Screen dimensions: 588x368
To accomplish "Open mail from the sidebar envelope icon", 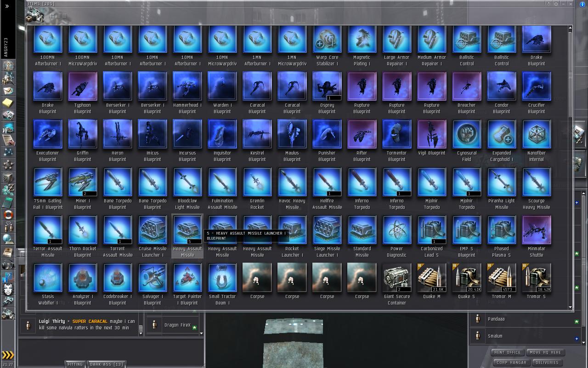I will click(8, 91).
